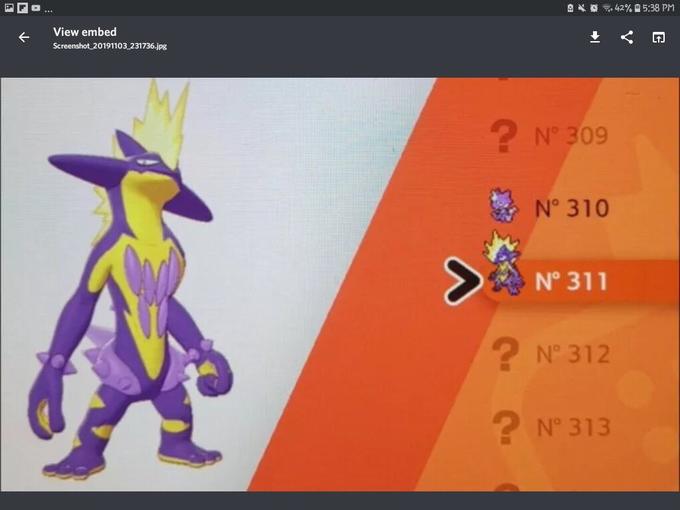
Task: Select Pokédex entry N° 313
Action: click(574, 427)
